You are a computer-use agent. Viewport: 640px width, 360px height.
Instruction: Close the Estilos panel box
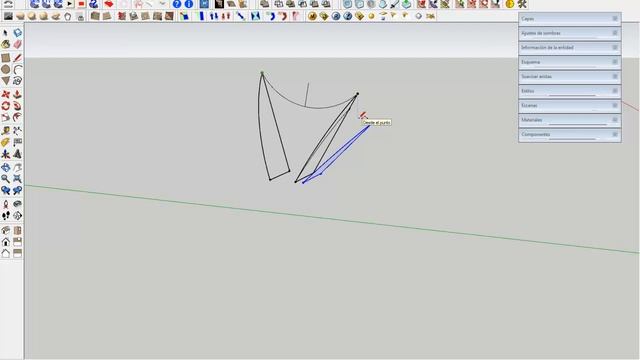tap(615, 91)
